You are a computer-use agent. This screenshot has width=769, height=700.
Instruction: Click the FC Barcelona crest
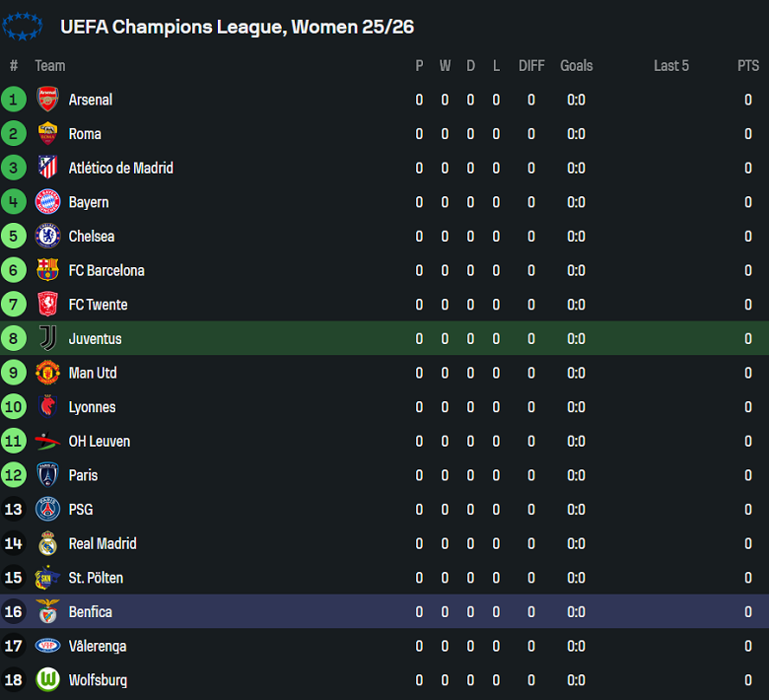[47, 270]
